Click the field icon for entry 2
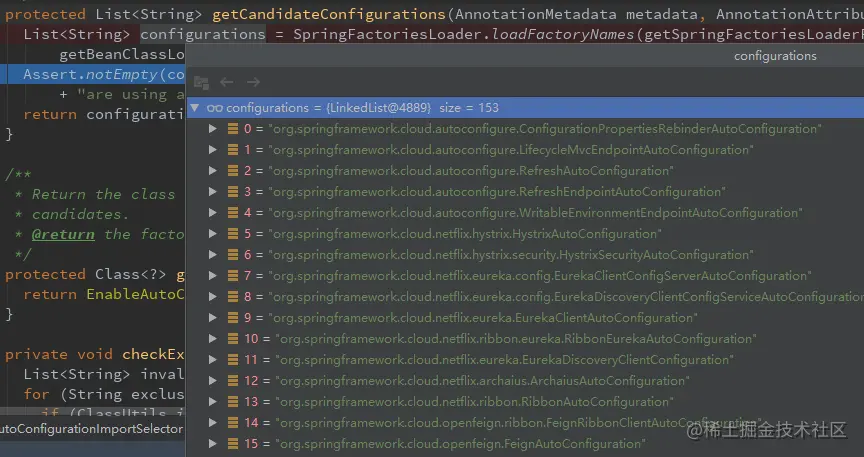The width and height of the screenshot is (864, 457). 233,171
